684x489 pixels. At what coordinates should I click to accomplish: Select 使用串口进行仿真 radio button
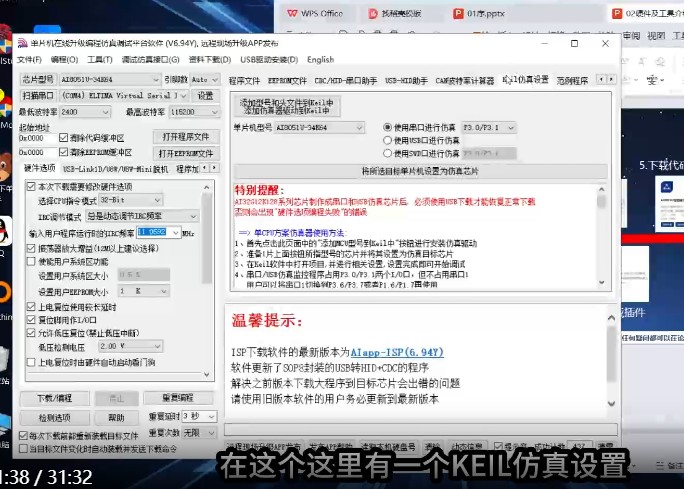pos(387,127)
